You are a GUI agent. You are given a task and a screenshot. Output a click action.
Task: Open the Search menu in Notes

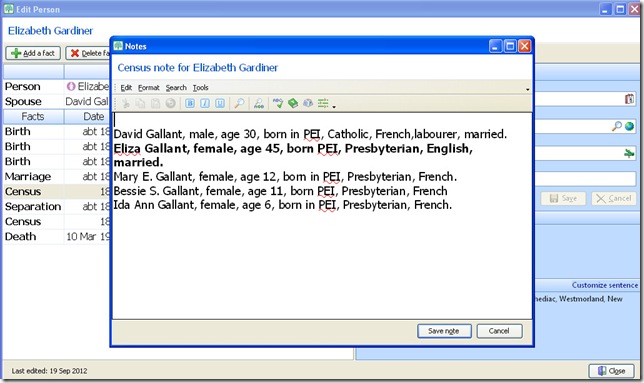point(176,87)
